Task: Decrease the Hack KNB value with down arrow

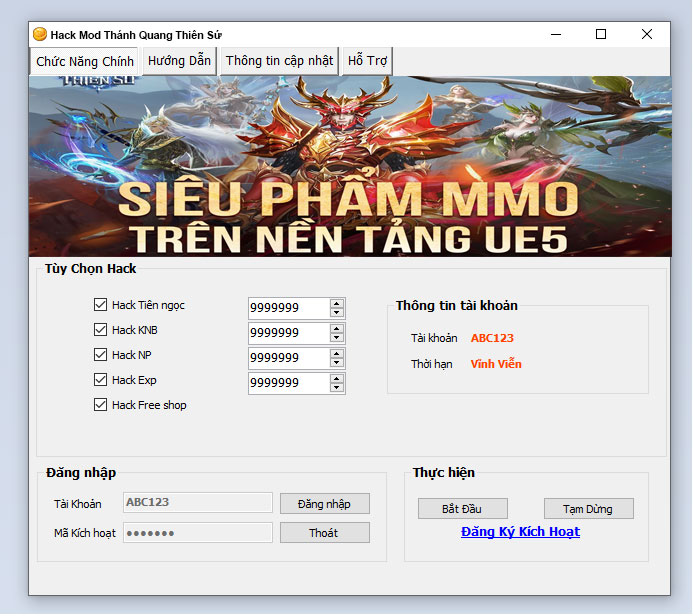Action: pyautogui.click(x=336, y=338)
